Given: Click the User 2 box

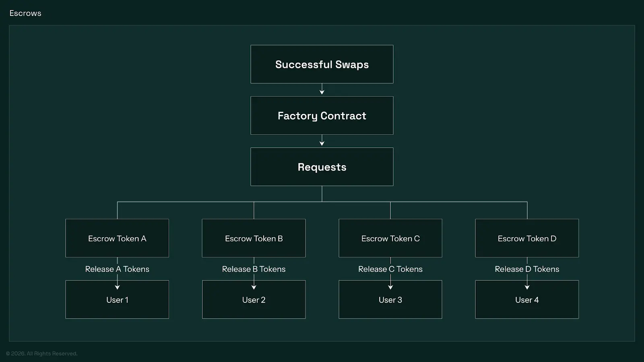Looking at the screenshot, I should pos(254,300).
